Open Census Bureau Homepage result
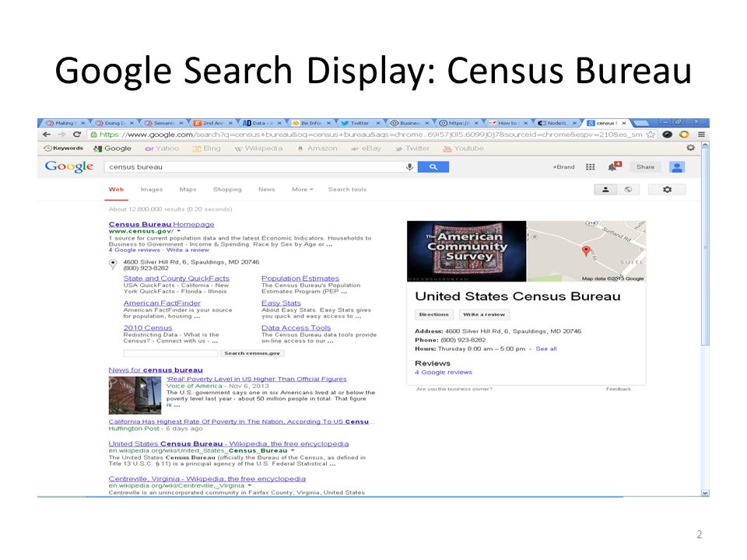 pyautogui.click(x=162, y=224)
